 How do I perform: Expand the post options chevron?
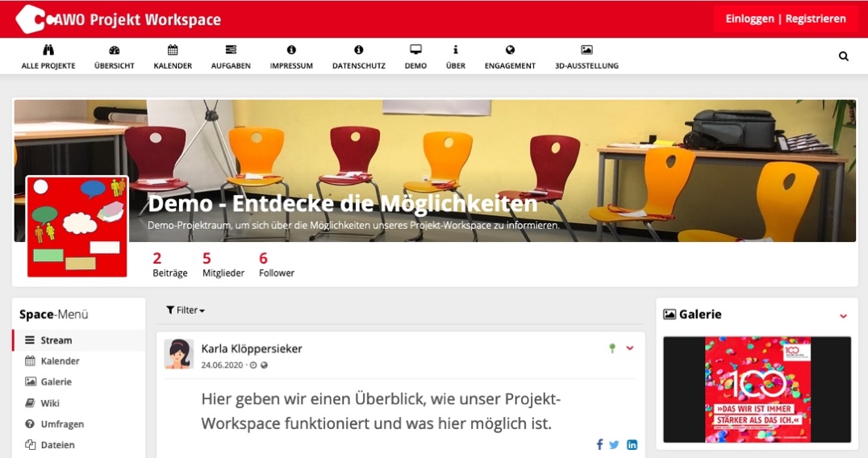pyautogui.click(x=630, y=348)
